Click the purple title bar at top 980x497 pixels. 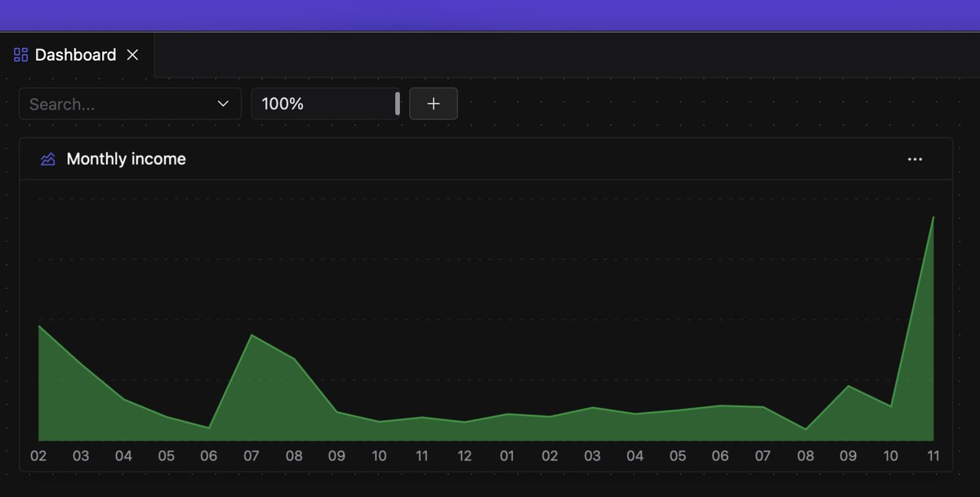point(490,15)
